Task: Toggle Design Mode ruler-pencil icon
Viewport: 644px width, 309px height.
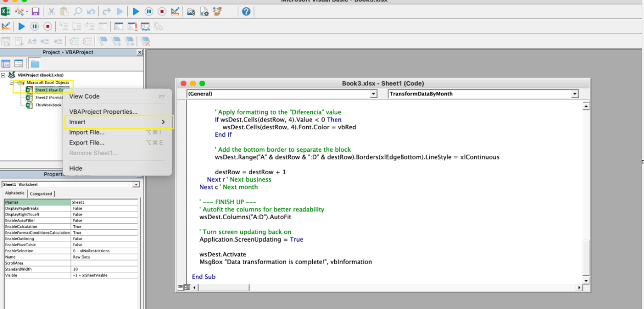Action: (x=175, y=11)
